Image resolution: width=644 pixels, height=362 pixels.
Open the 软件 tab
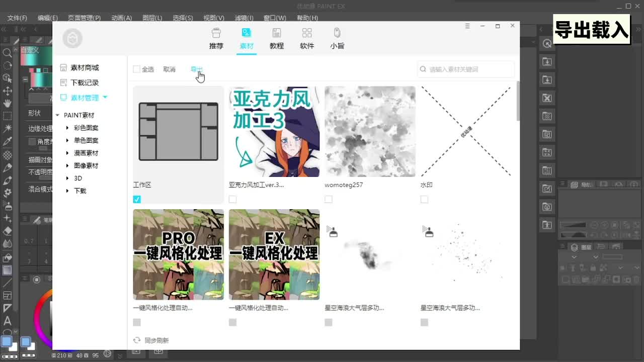[307, 39]
